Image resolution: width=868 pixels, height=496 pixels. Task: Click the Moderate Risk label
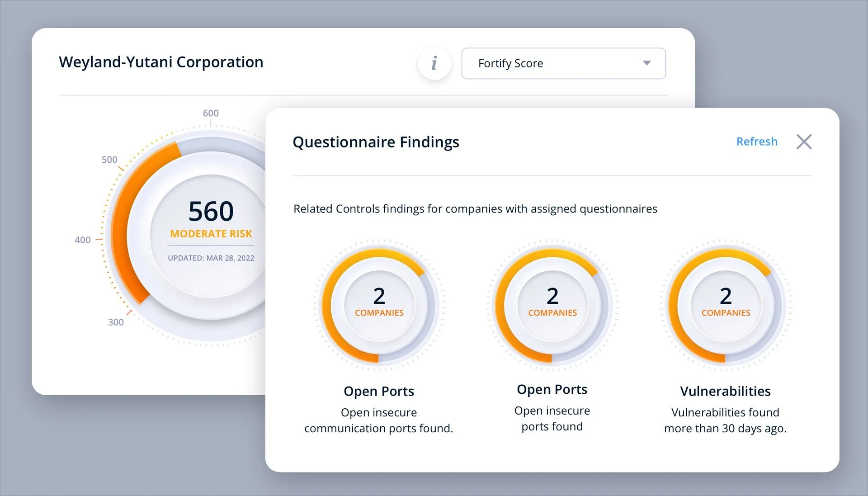pos(211,234)
